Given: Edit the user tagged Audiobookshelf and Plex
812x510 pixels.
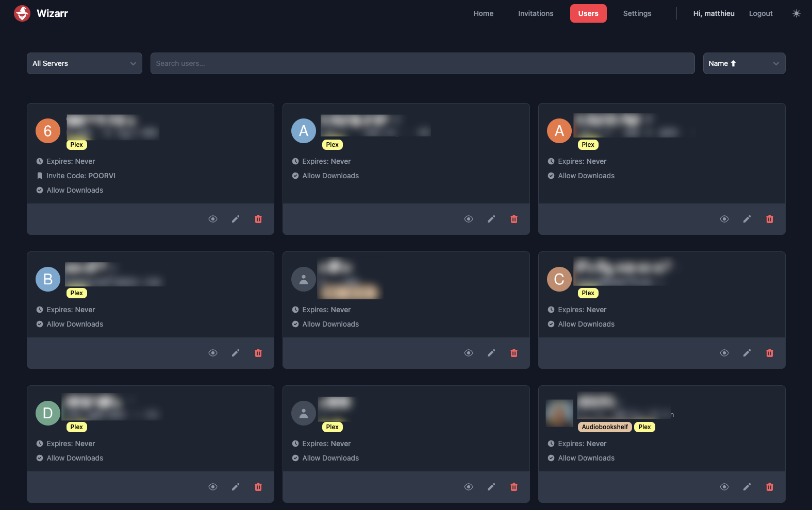Looking at the screenshot, I should click(747, 487).
